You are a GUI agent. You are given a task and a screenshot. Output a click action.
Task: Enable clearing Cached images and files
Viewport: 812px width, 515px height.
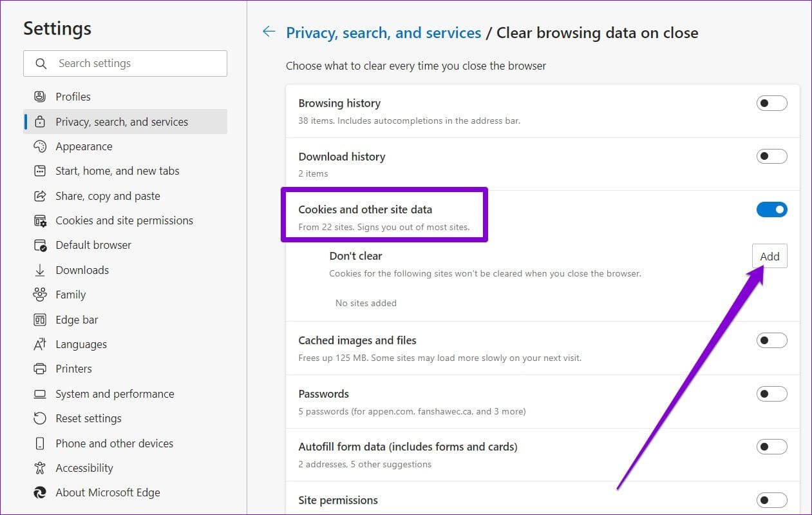click(x=771, y=340)
